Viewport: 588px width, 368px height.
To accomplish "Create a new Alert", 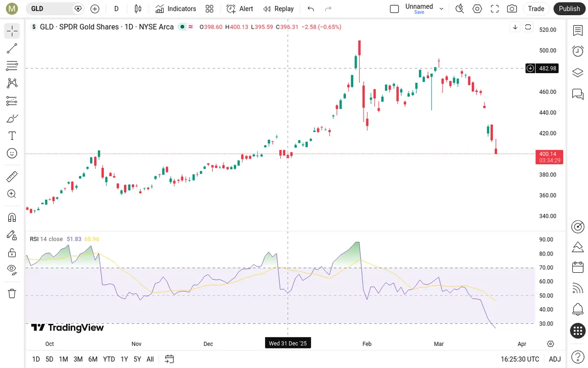I will 240,8.
